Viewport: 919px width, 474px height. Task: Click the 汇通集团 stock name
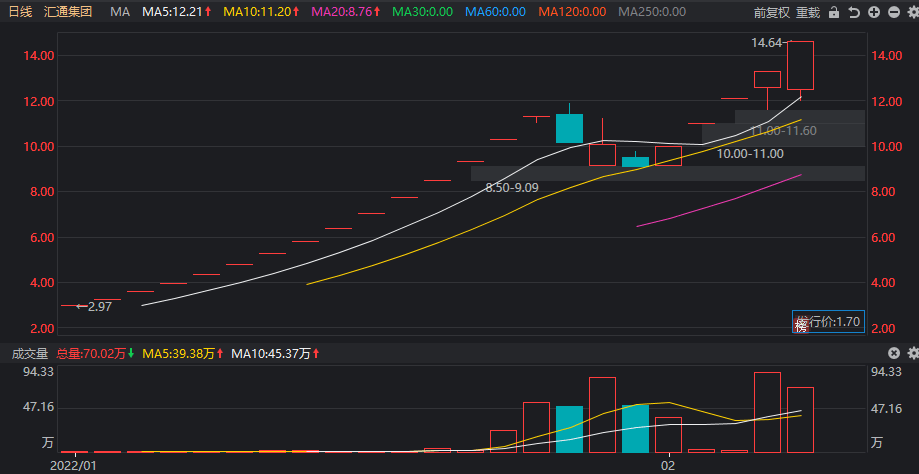pyautogui.click(x=68, y=12)
